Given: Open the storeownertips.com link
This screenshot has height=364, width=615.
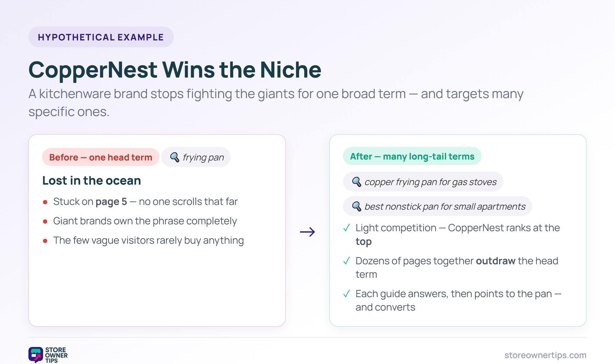Looking at the screenshot, I should tap(545, 355).
